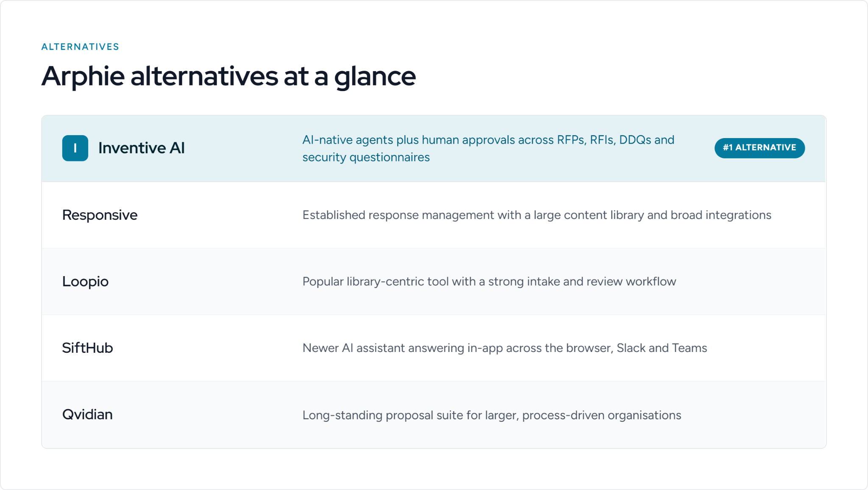Select the Loopio row title
Image resolution: width=868 pixels, height=490 pixels.
(85, 282)
